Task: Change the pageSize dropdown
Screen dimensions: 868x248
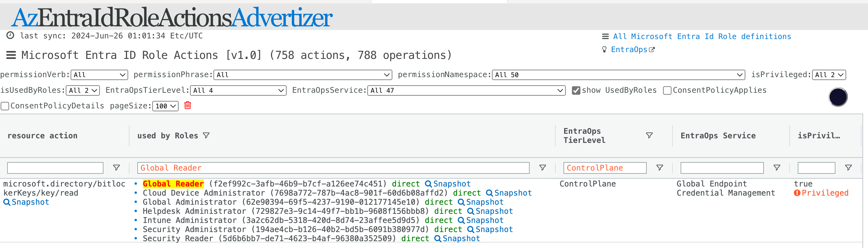Action: [x=165, y=106]
